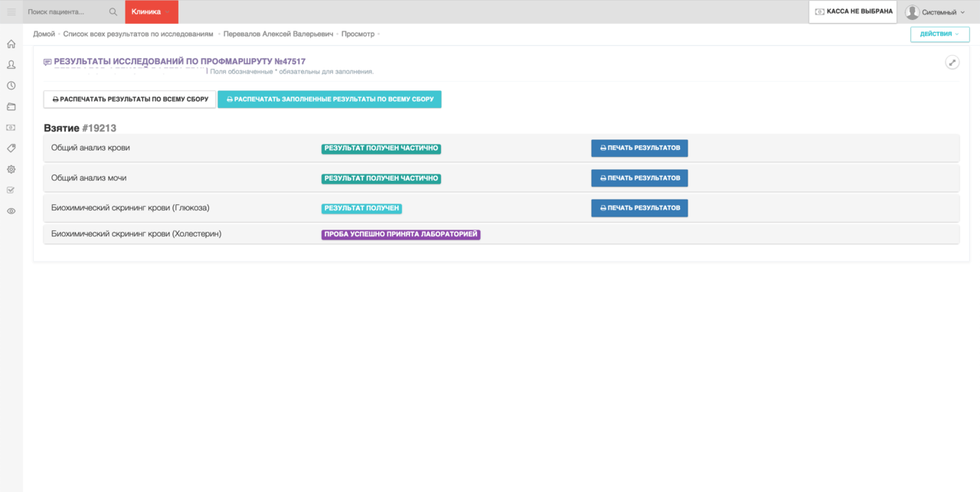Click Распечатать заполненные результаты по всему сбору

tap(330, 99)
